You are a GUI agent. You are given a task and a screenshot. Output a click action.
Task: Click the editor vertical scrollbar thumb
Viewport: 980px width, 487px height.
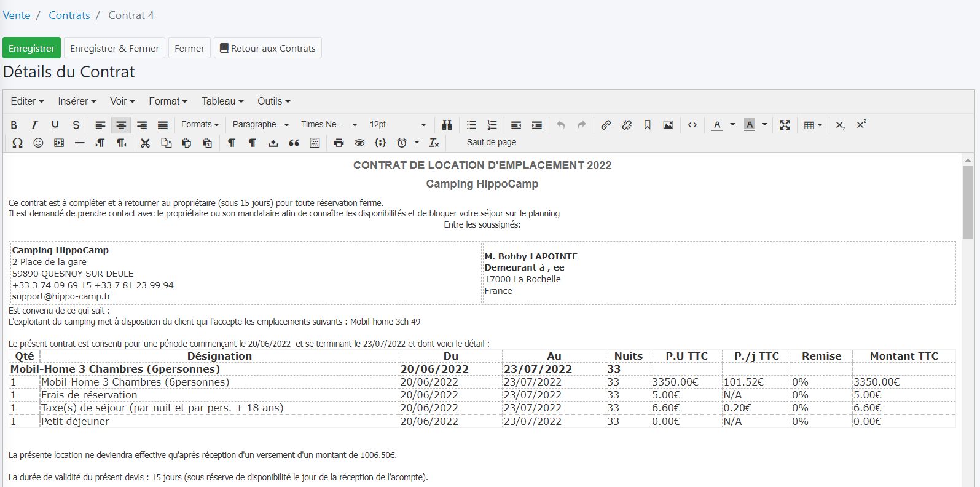[968, 202]
